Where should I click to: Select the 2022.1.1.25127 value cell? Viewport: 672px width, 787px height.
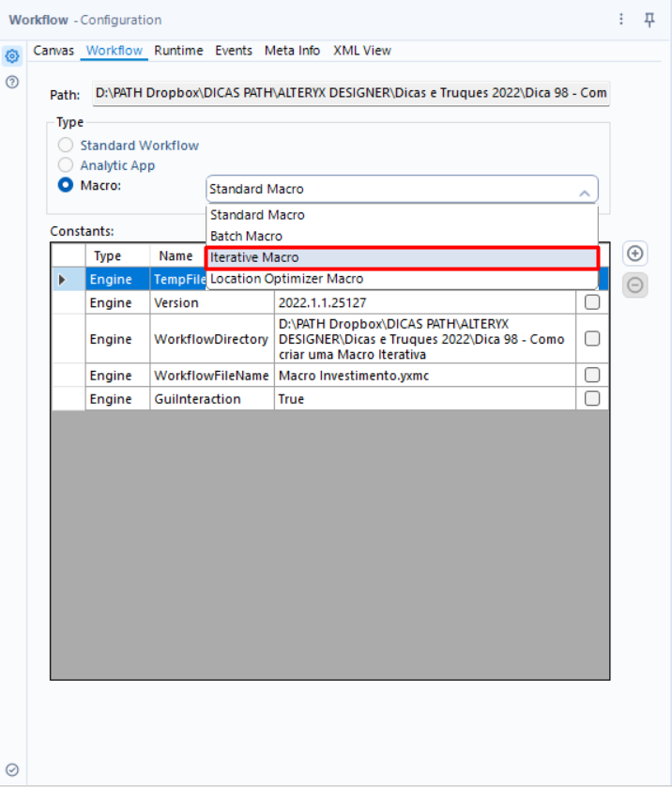pos(425,302)
